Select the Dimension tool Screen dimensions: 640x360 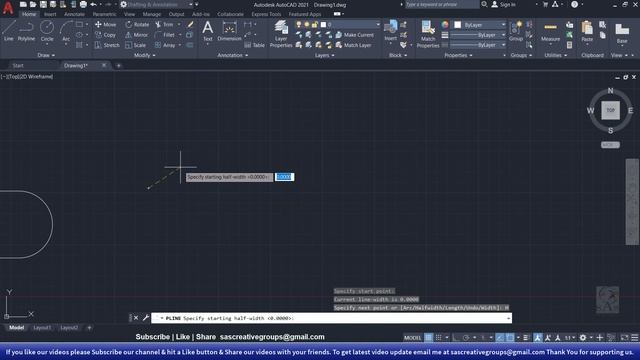[x=229, y=31]
